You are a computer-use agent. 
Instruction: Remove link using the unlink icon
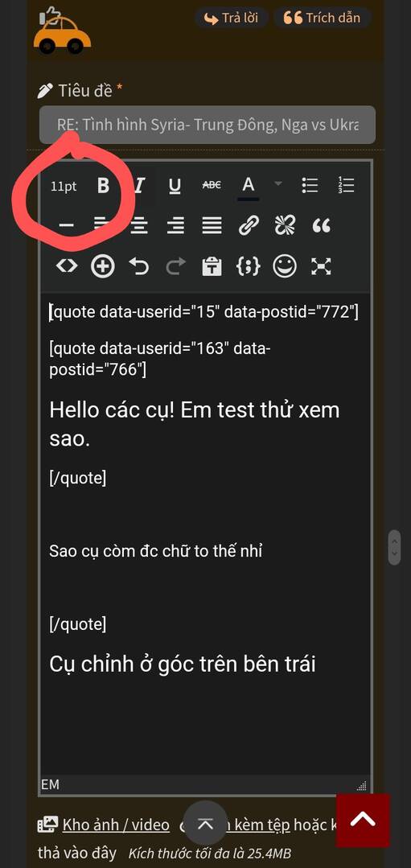coord(285,226)
